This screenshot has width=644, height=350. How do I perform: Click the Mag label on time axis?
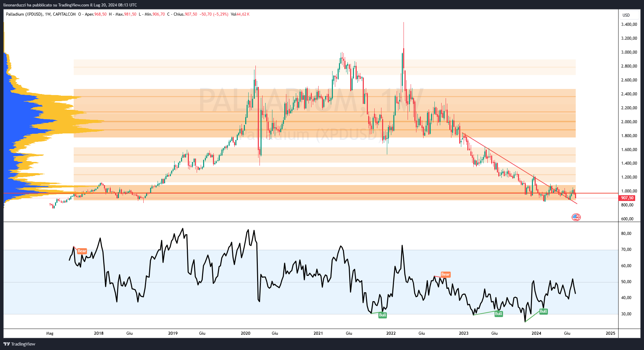(x=50, y=333)
